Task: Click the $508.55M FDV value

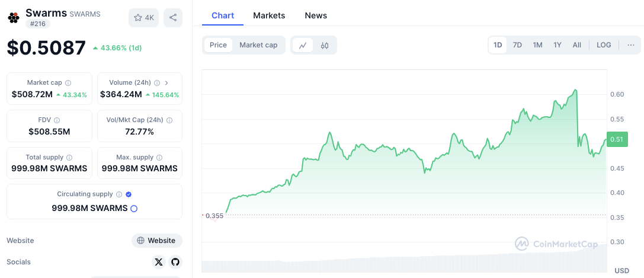Action: [x=49, y=132]
